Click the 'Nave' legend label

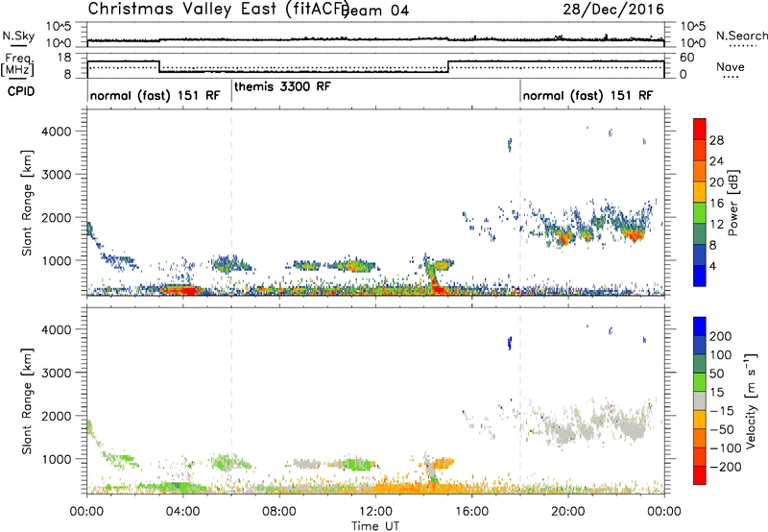click(731, 67)
